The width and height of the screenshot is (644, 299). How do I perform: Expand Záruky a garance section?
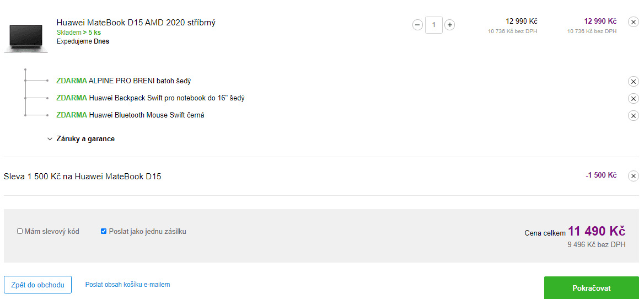point(86,139)
